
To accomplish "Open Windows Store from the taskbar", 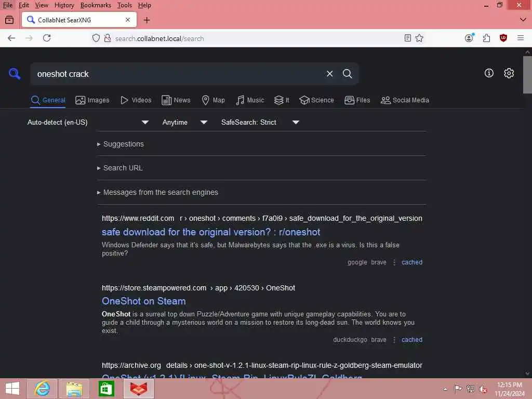I will [x=107, y=389].
